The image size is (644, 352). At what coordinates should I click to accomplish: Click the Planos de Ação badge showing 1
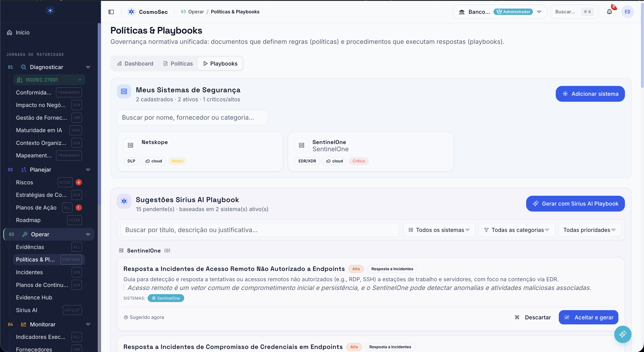(x=78, y=207)
